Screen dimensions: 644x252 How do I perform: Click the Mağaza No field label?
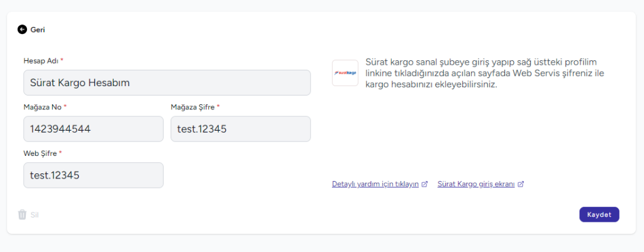click(x=43, y=107)
